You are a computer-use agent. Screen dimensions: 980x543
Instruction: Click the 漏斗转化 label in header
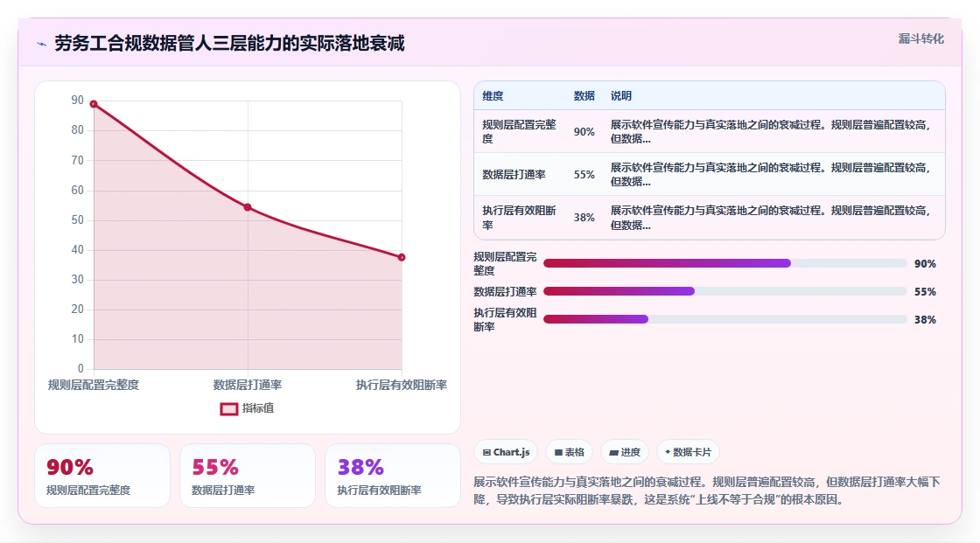[x=920, y=38]
